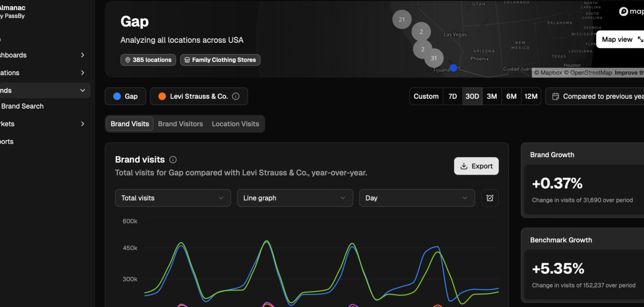Click the +5.35% Benchmark Growth value
644x307 pixels.
point(558,268)
